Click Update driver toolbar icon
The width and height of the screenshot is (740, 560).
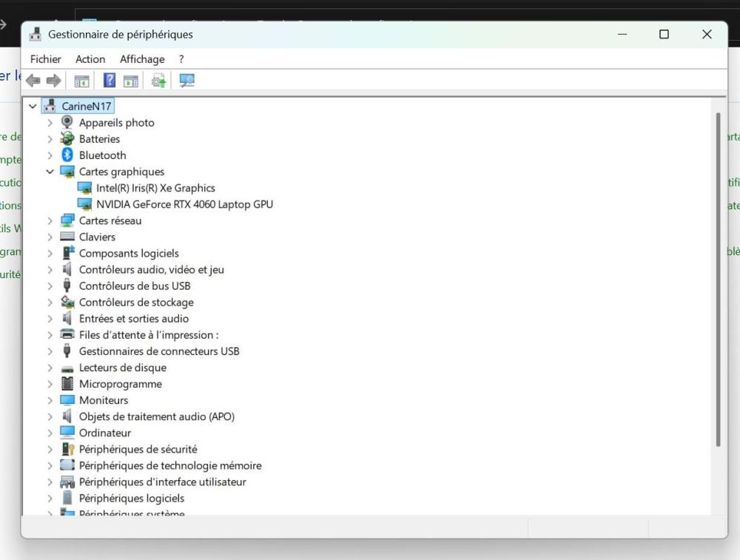(x=158, y=81)
